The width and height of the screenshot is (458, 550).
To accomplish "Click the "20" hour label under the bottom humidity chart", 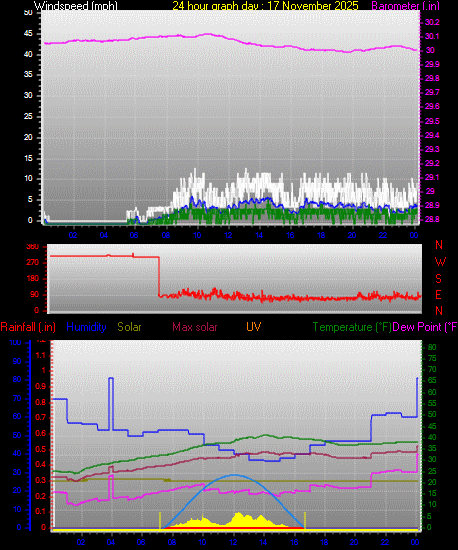I will click(x=354, y=542).
